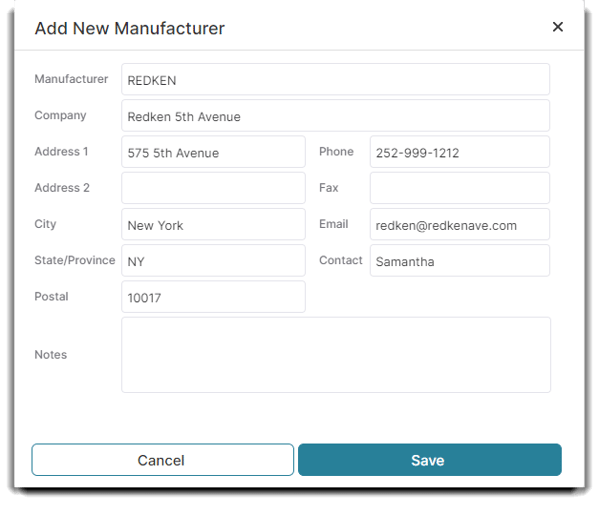Viewport: 599px width, 516px height.
Task: Click the Phone label
Action: pos(336,152)
